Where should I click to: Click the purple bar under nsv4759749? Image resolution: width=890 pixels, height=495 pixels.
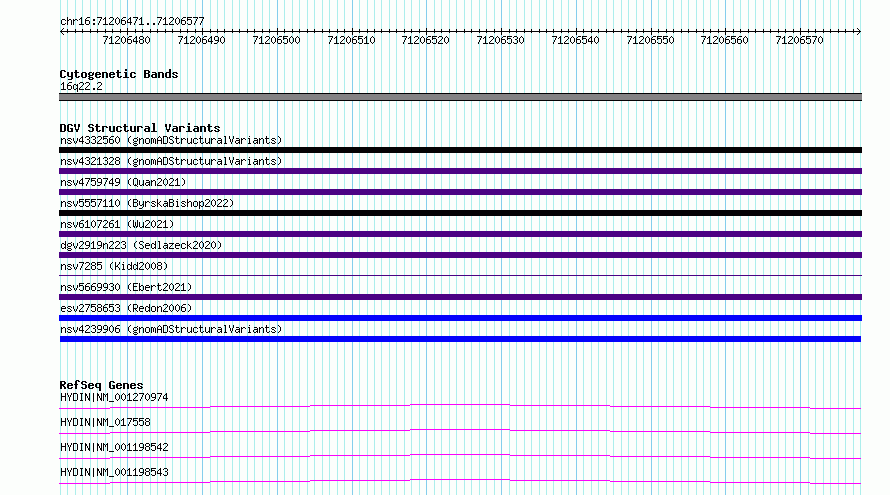[x=460, y=192]
